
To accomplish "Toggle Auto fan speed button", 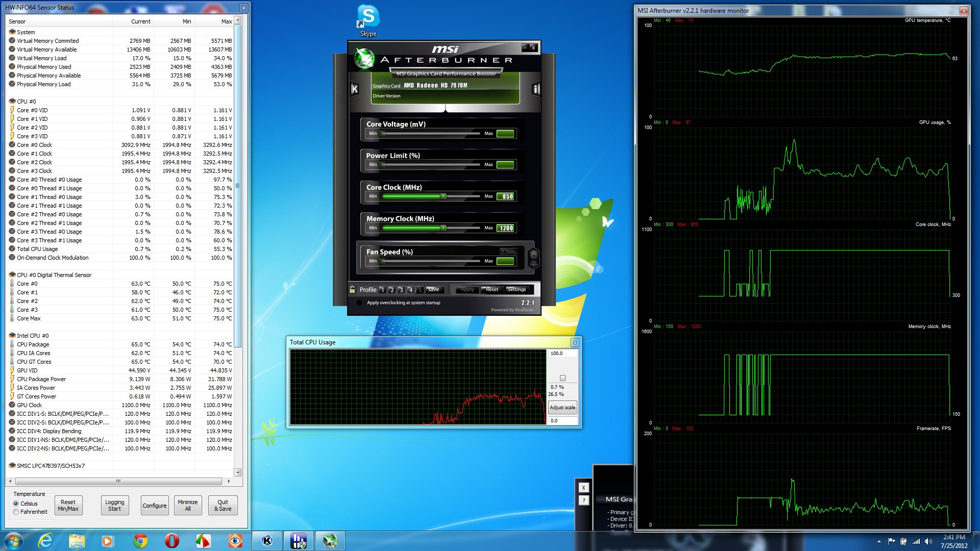I will click(508, 251).
